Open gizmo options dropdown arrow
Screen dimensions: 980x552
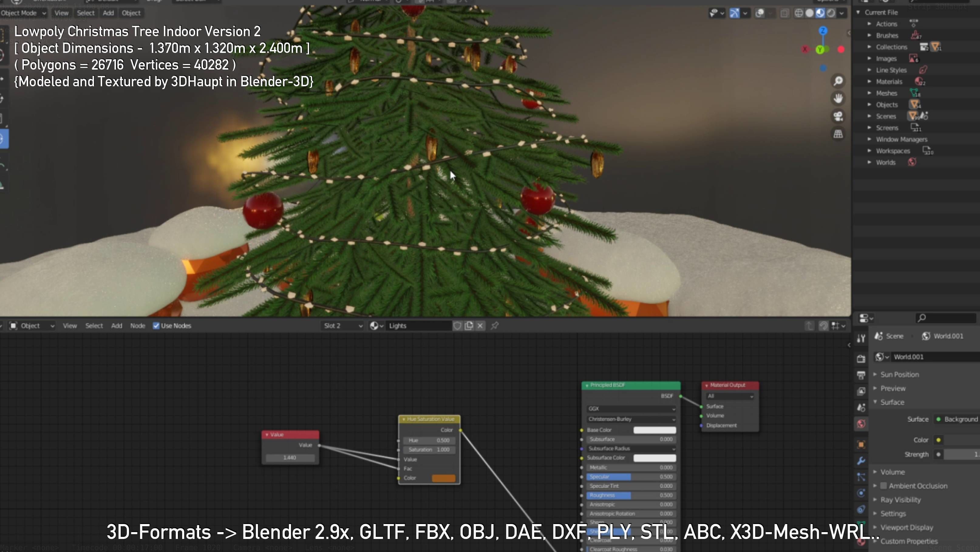coord(745,13)
